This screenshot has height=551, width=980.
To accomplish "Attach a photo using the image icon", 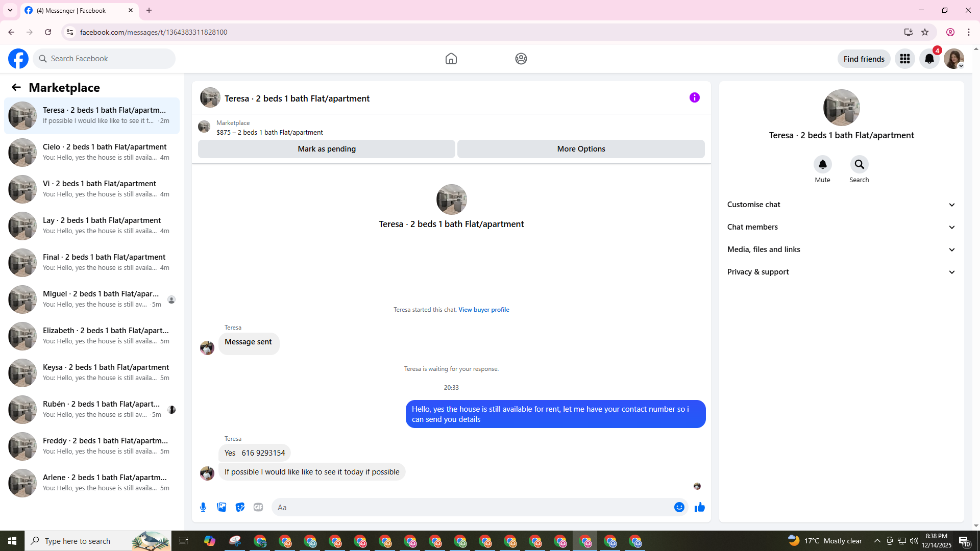I will (x=222, y=507).
